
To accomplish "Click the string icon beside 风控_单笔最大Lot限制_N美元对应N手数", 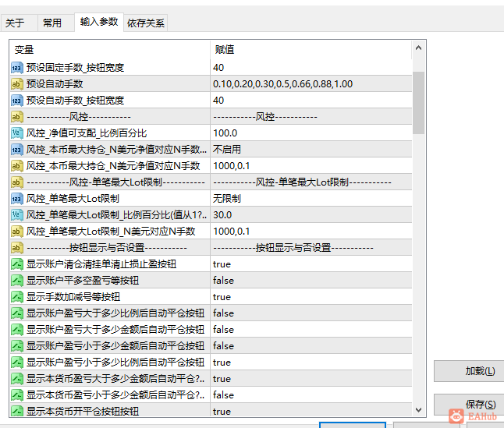I will pyautogui.click(x=16, y=232).
